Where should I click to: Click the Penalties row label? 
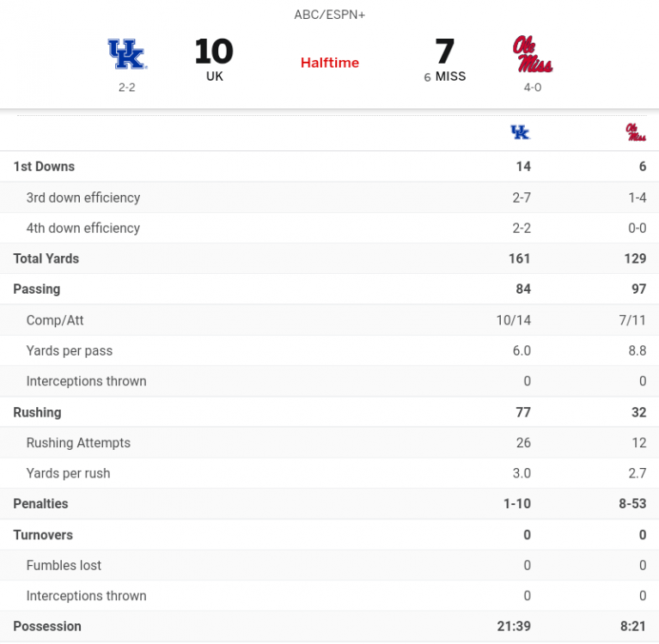click(40, 504)
